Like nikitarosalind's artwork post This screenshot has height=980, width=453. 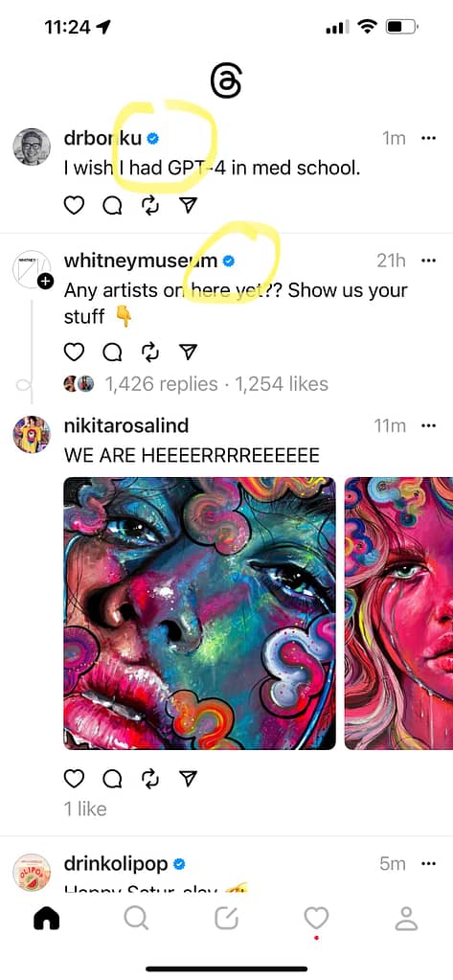(74, 778)
